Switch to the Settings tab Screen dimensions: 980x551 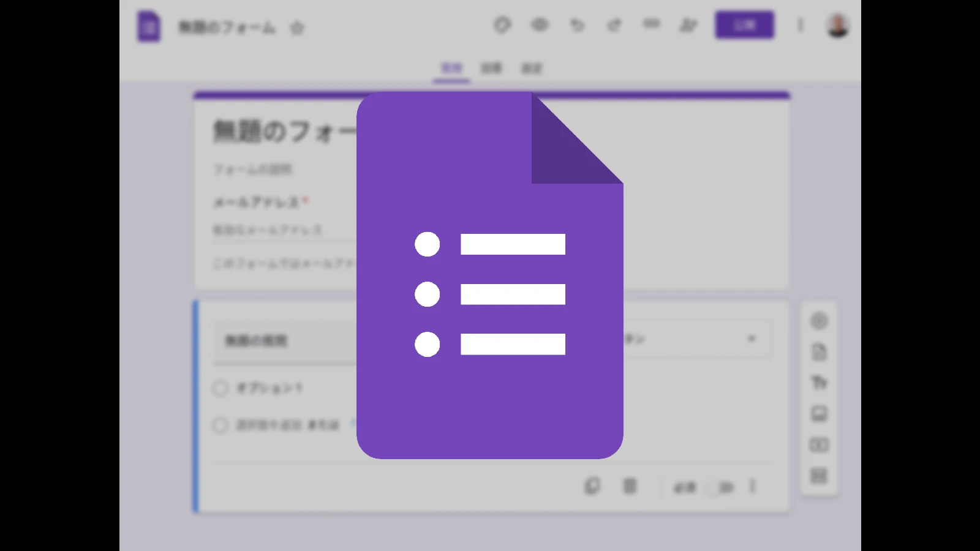[x=532, y=68]
